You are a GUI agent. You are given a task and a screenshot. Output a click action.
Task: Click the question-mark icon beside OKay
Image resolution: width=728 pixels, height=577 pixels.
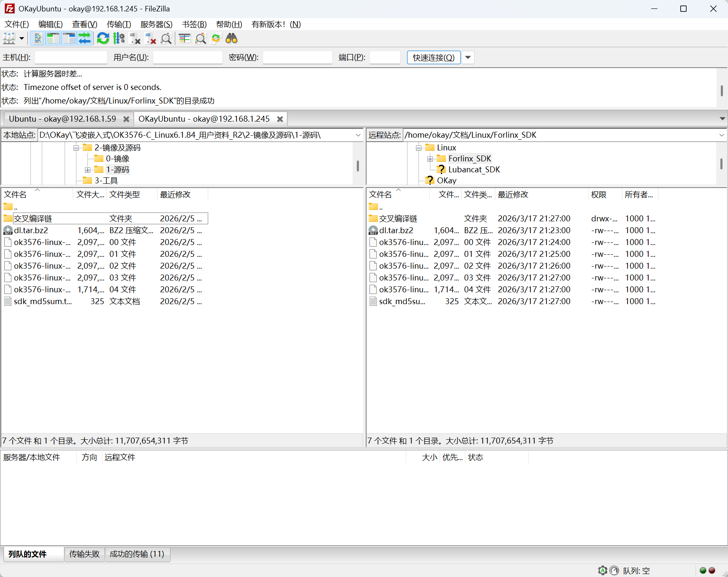[x=430, y=181]
